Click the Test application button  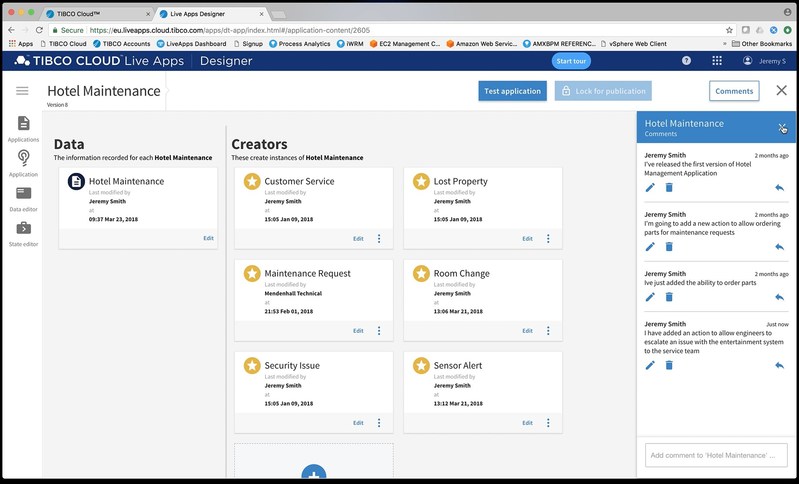coord(512,91)
